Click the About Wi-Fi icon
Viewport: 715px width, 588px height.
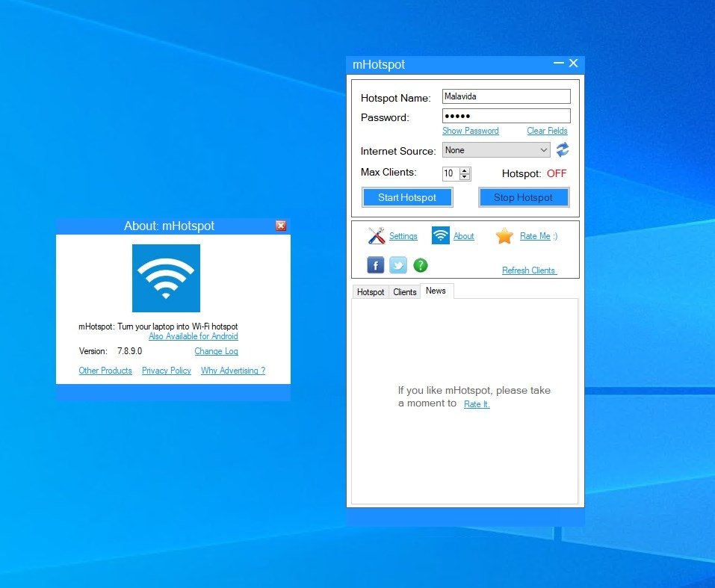(441, 235)
